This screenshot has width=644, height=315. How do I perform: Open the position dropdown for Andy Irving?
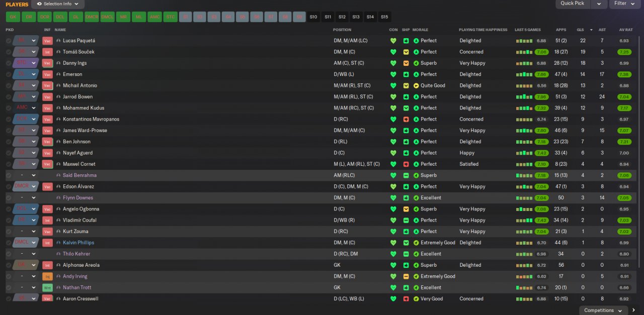34,276
